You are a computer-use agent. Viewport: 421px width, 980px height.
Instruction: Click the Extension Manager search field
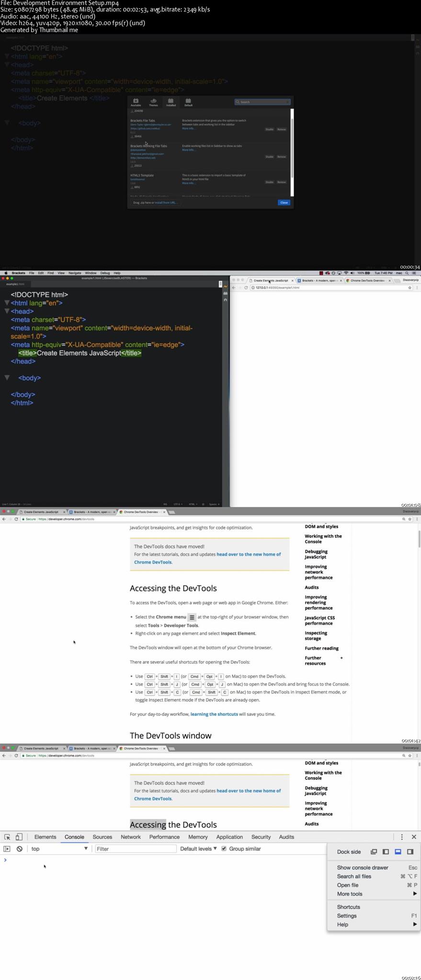tap(262, 102)
